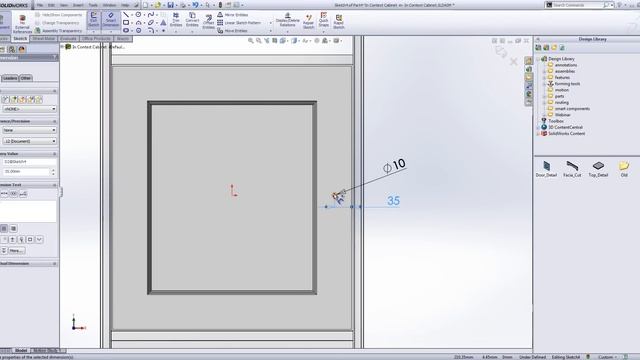This screenshot has width=640, height=360.
Task: Click the Assembly Transparency option
Action: click(58, 31)
